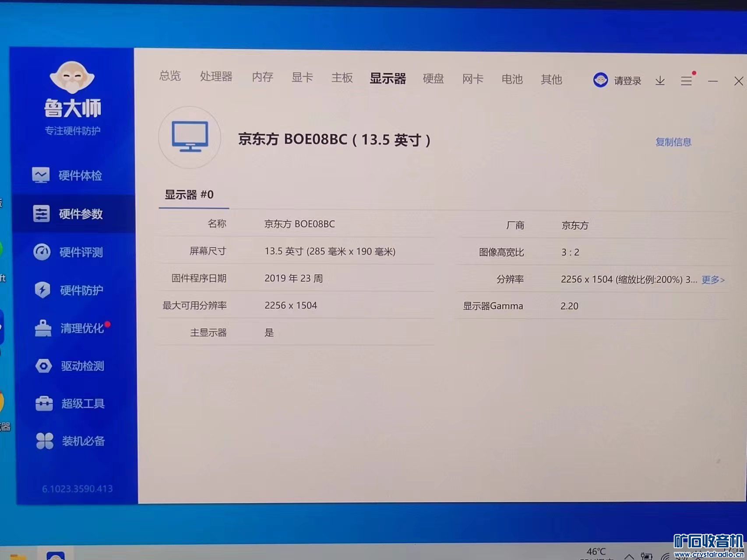Switch to 网卡 network card tab

pyautogui.click(x=473, y=79)
